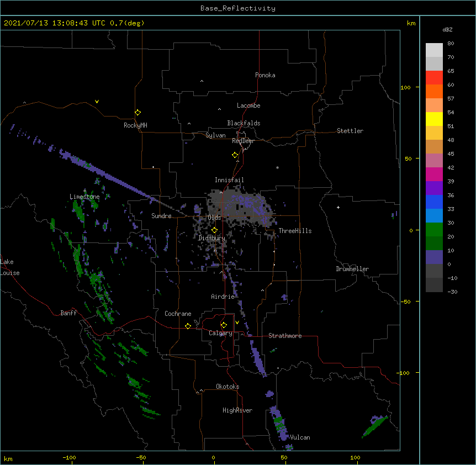Screen dimensions: 476x465
Task: Click the Blackfalds city label
Action: [244, 123]
